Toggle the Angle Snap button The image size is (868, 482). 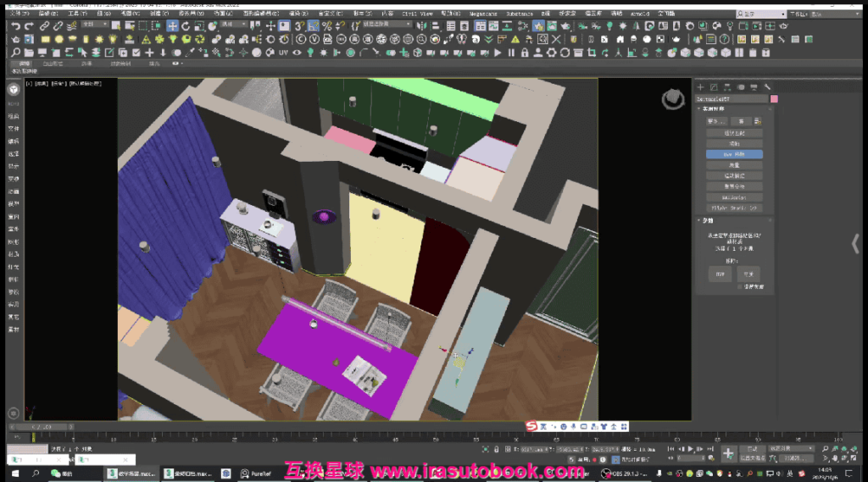[314, 26]
